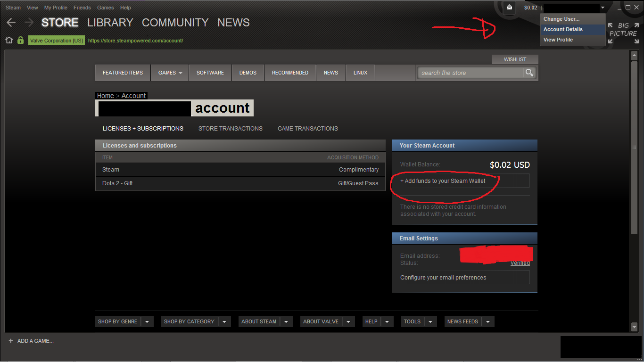
Task: Expand the footer Help dropdown
Action: (x=378, y=321)
